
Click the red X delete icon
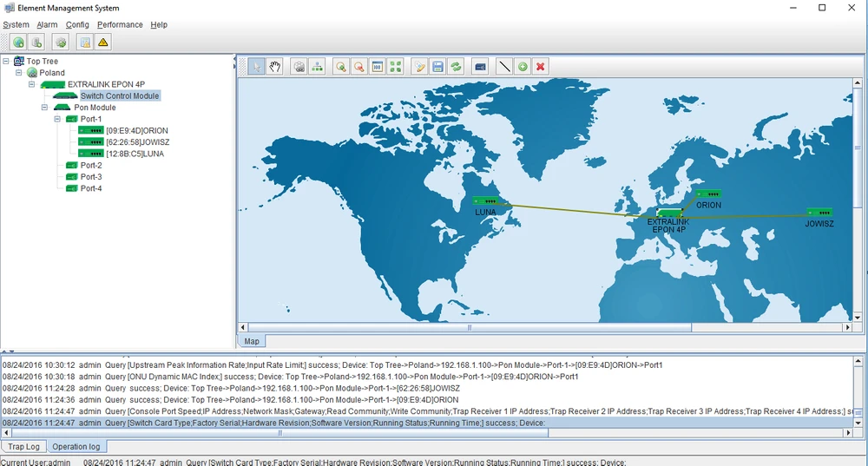pyautogui.click(x=541, y=66)
